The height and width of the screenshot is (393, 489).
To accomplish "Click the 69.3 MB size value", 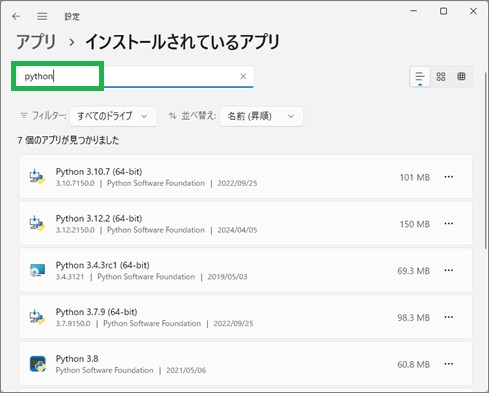I will pyautogui.click(x=413, y=271).
